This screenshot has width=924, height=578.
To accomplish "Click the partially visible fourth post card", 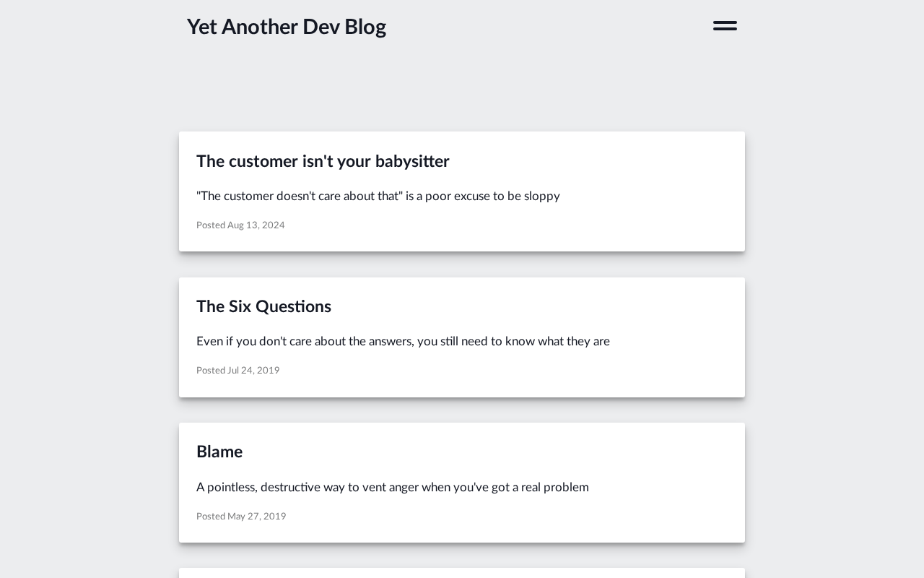I will [x=462, y=573].
